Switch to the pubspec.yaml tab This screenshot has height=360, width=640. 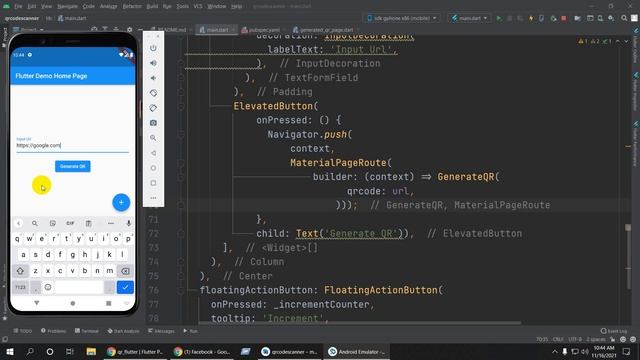click(260, 30)
